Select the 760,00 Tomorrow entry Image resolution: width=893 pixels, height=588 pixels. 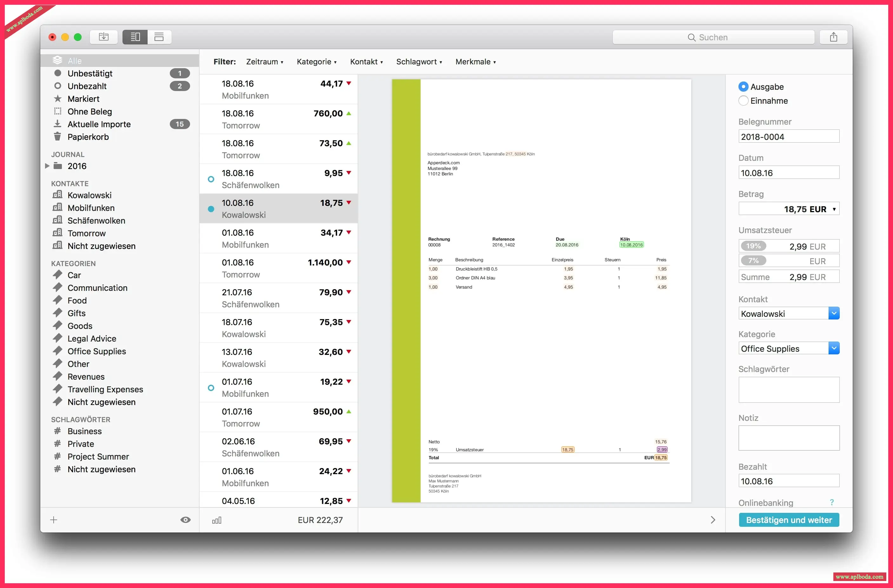point(278,119)
